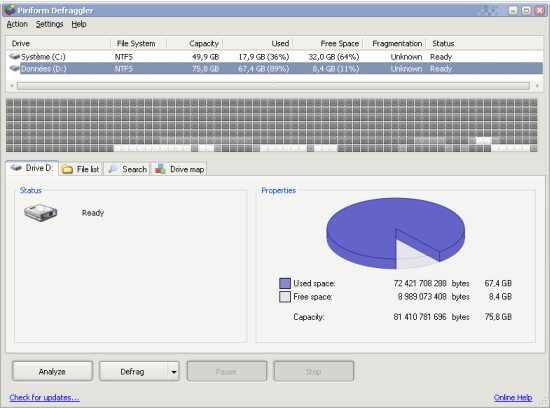This screenshot has width=550, height=408.
Task: Click the hard drive icon in Status panel
Action: [x=40, y=213]
